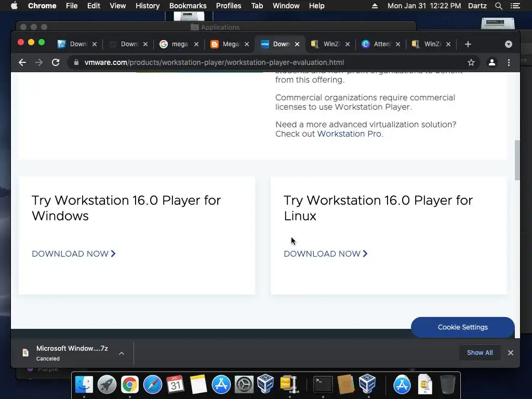Open Spotlight search in menu bar
This screenshot has height=399, width=532.
click(498, 6)
